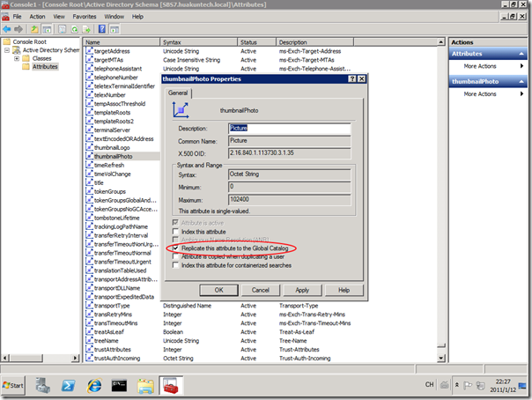Click the Ambiguous Name Resolution checkbox
Image resolution: width=532 pixels, height=400 pixels.
[175, 240]
